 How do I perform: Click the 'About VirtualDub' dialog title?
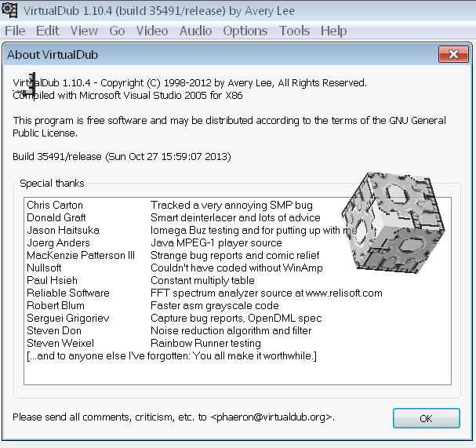(x=53, y=55)
